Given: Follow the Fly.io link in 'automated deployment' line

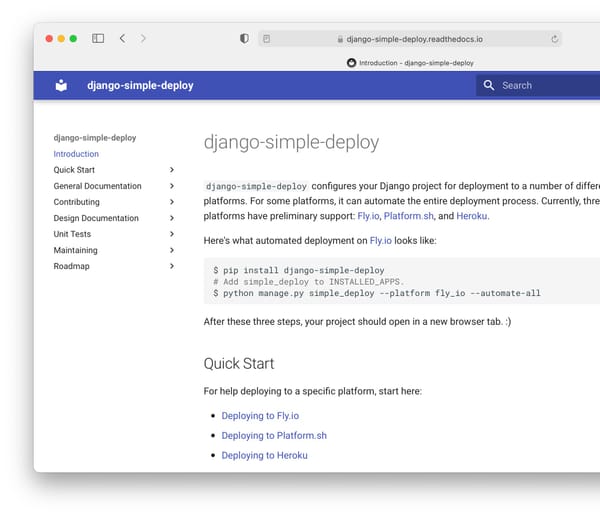Looking at the screenshot, I should 380,241.
